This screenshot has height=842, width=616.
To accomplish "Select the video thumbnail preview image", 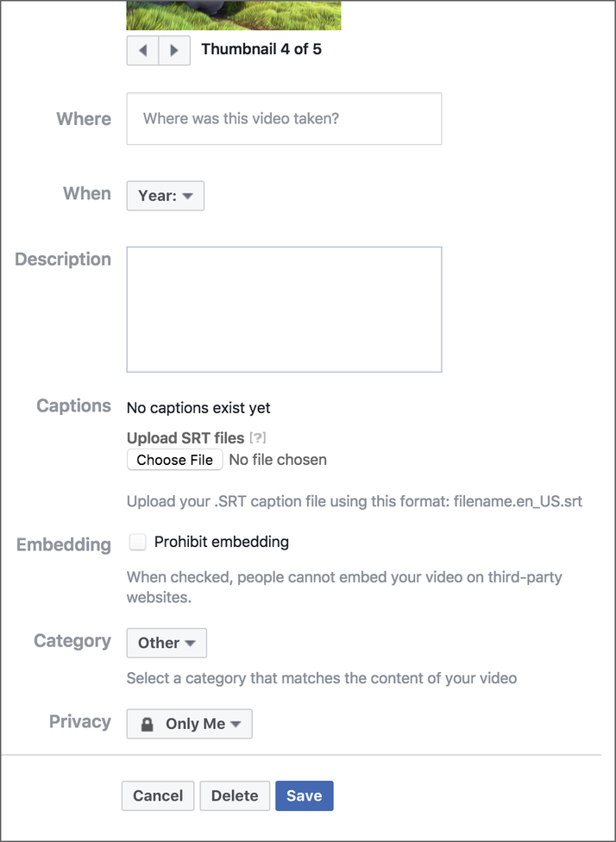I will coord(234,15).
